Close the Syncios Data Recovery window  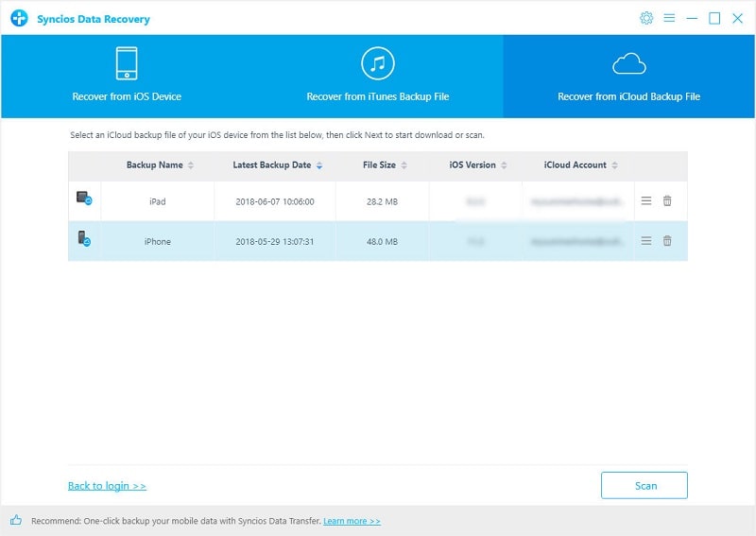737,18
